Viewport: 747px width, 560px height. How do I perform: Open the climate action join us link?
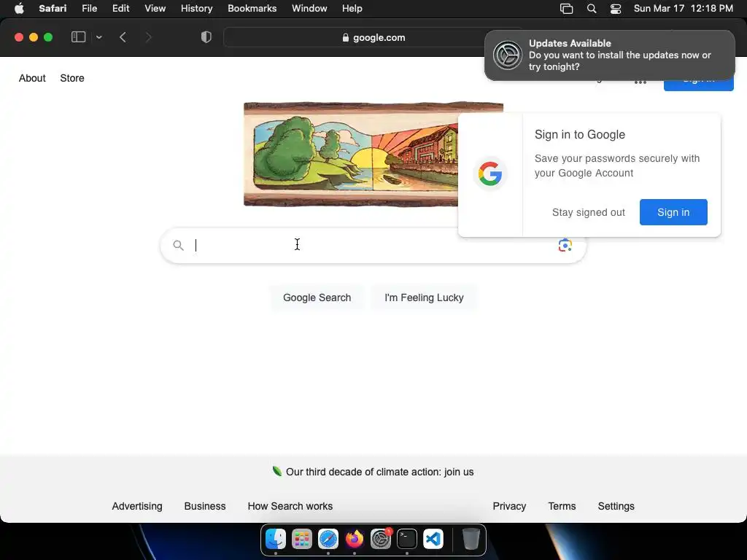point(379,472)
